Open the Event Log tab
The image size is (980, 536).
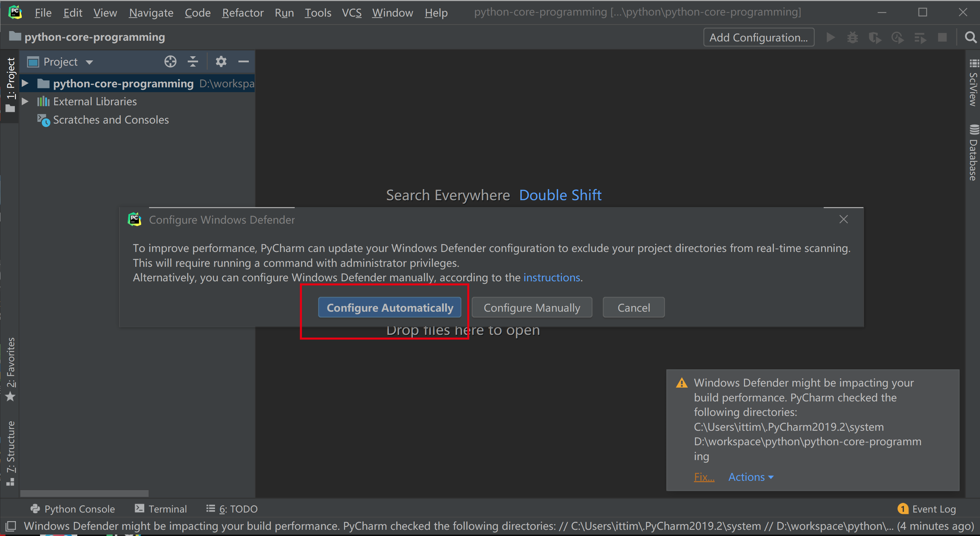tap(927, 509)
